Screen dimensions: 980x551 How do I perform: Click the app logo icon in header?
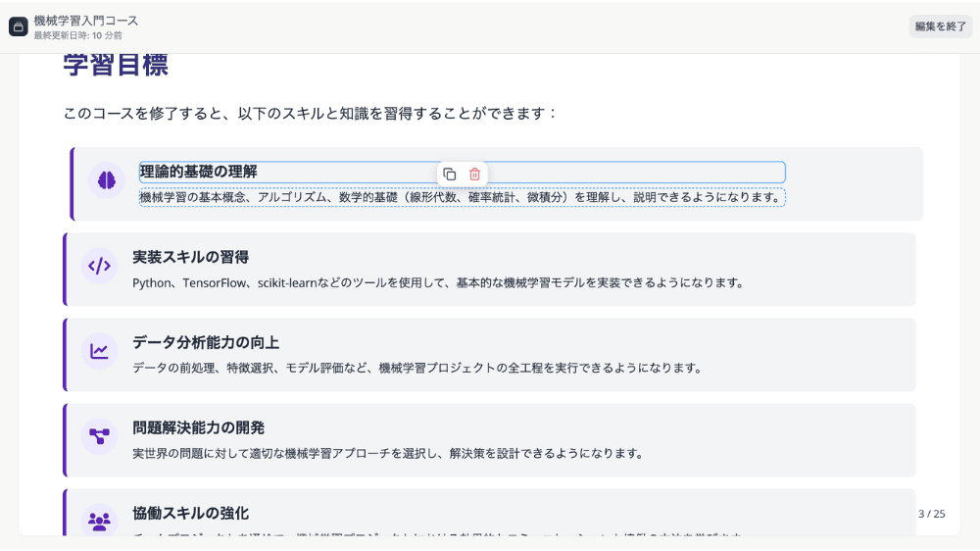(x=19, y=26)
